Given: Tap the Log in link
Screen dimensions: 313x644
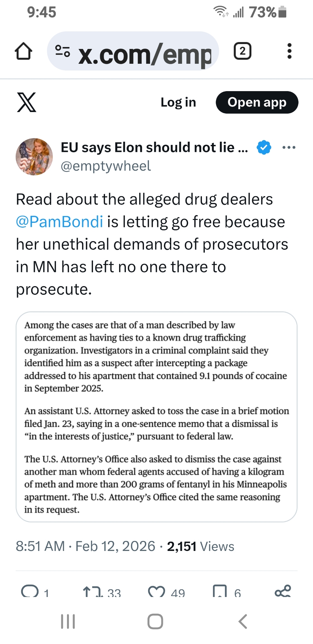Looking at the screenshot, I should tap(178, 102).
